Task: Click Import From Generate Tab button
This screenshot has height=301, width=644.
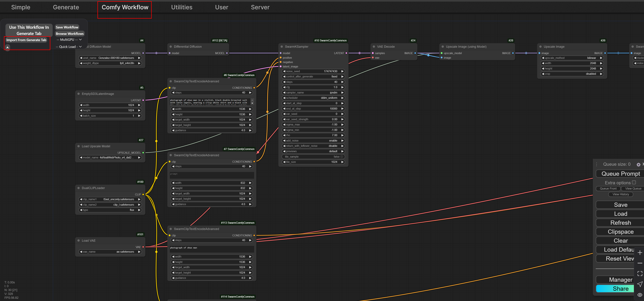Action: [x=26, y=40]
